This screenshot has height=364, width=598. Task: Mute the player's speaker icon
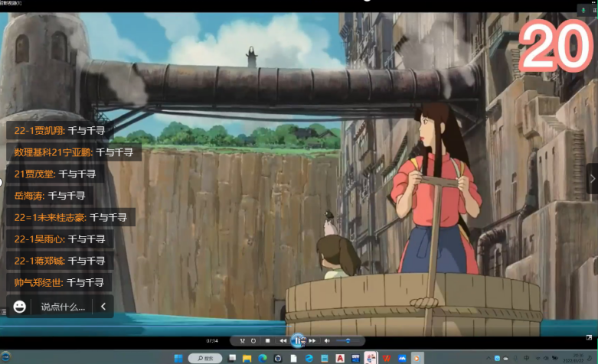(x=327, y=341)
